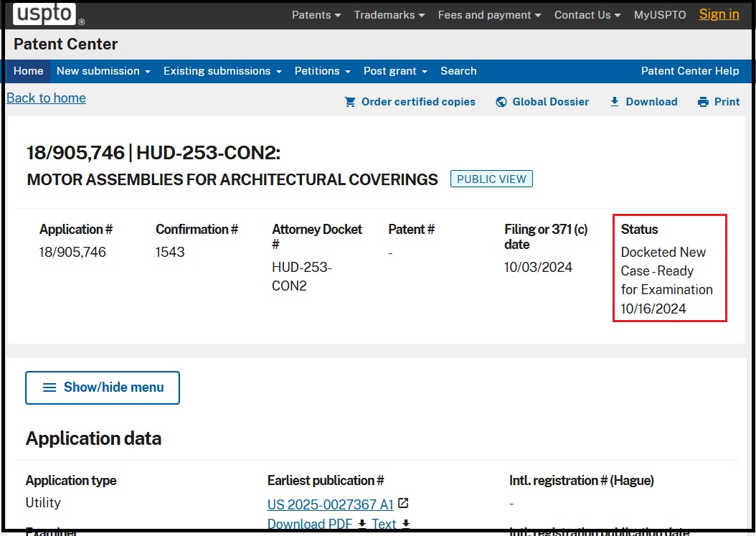Open the Global Dossier link
Viewport: 756px width, 536px height.
pos(551,102)
